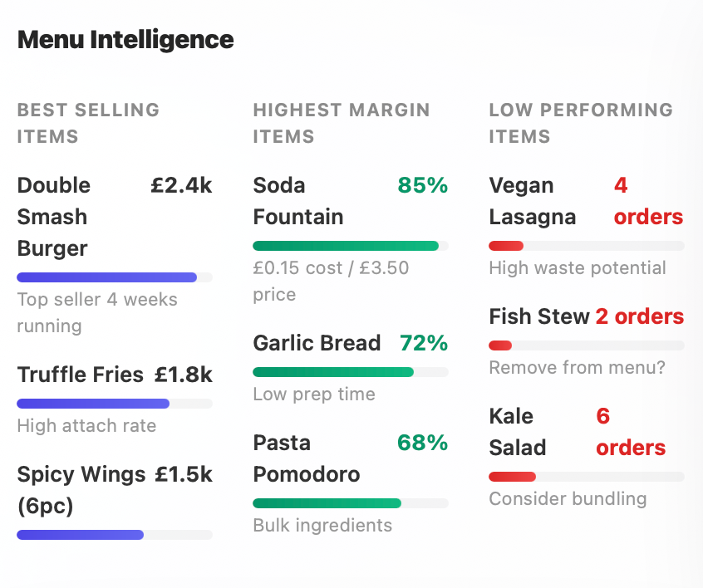Select the Soda Fountain item
Screen dimensions: 703x588
297,201
